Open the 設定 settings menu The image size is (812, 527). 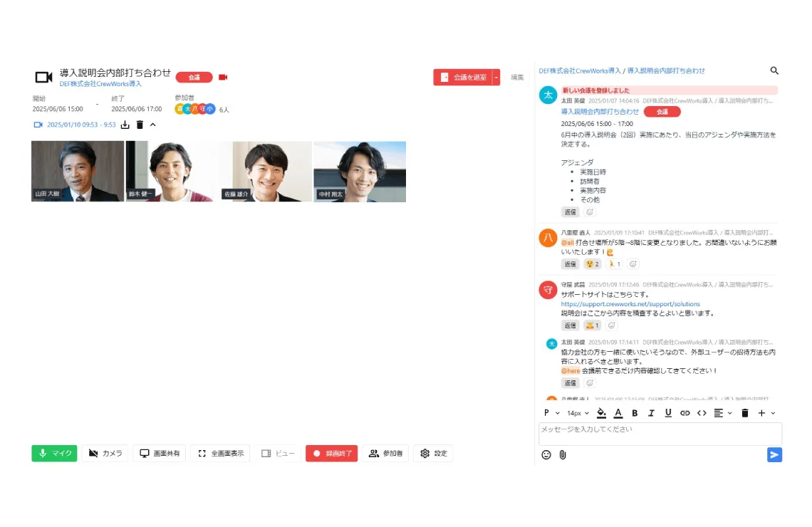[434, 454]
